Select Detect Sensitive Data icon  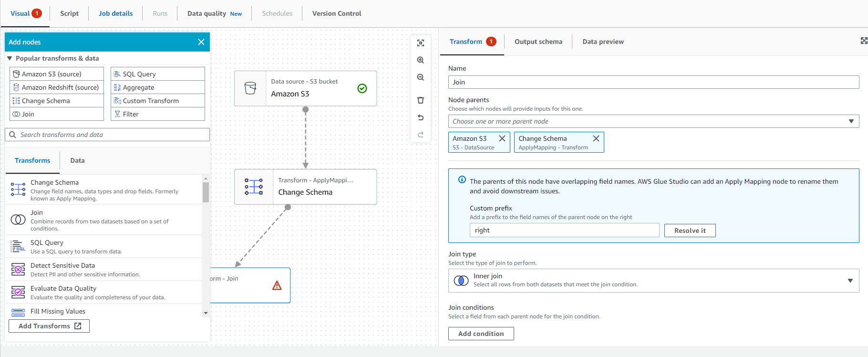click(18, 270)
